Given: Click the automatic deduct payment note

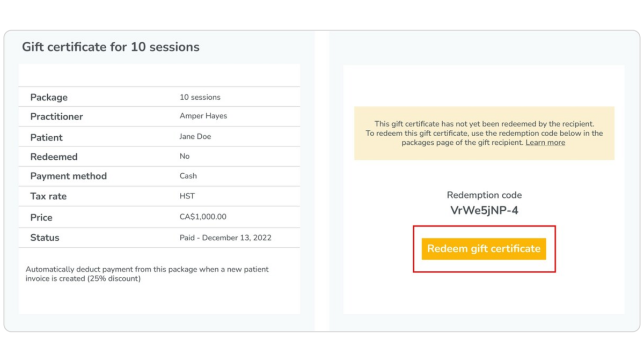Looking at the screenshot, I should point(147,274).
